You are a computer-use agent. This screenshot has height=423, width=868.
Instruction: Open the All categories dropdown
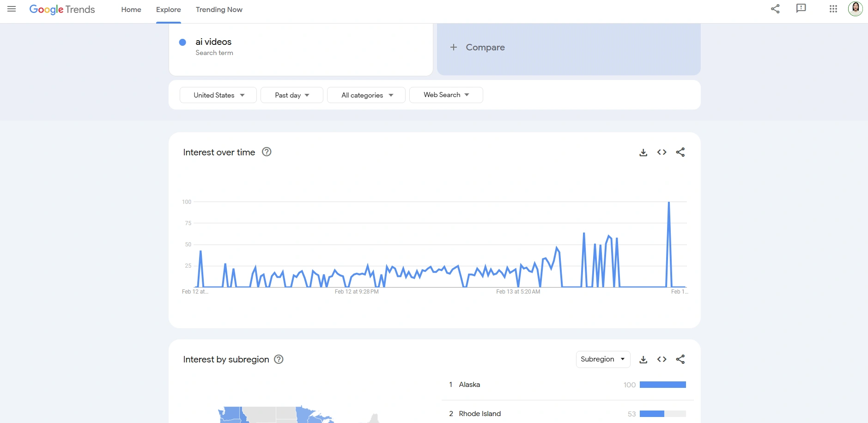pyautogui.click(x=366, y=95)
